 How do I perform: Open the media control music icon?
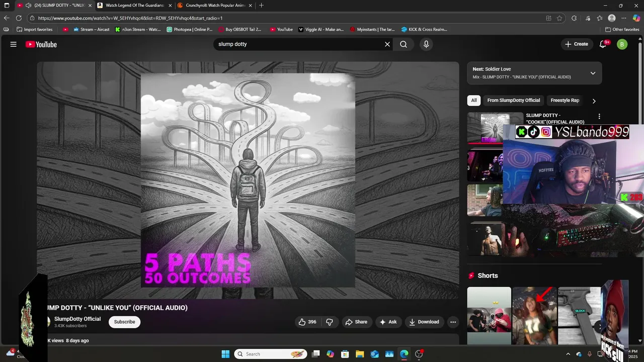click(588, 18)
